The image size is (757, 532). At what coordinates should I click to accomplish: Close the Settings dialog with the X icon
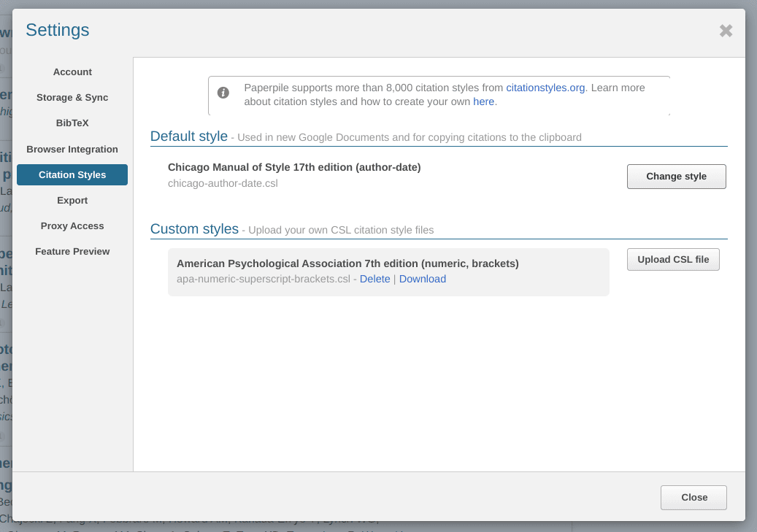(x=726, y=31)
